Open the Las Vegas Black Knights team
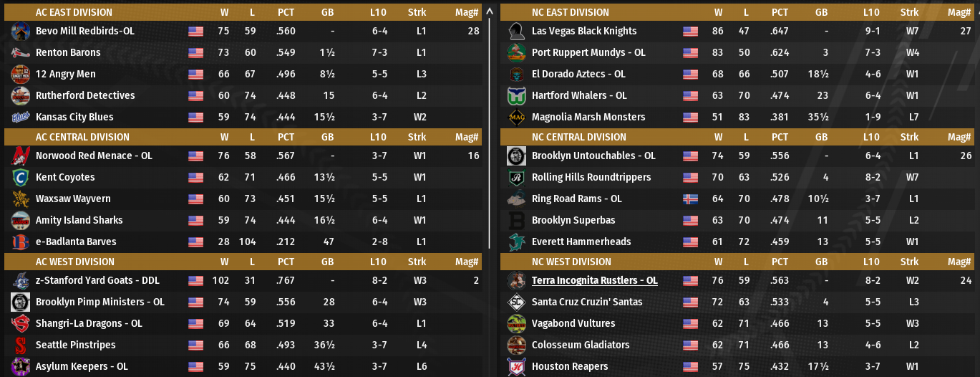Image resolution: width=980 pixels, height=377 pixels. (583, 32)
